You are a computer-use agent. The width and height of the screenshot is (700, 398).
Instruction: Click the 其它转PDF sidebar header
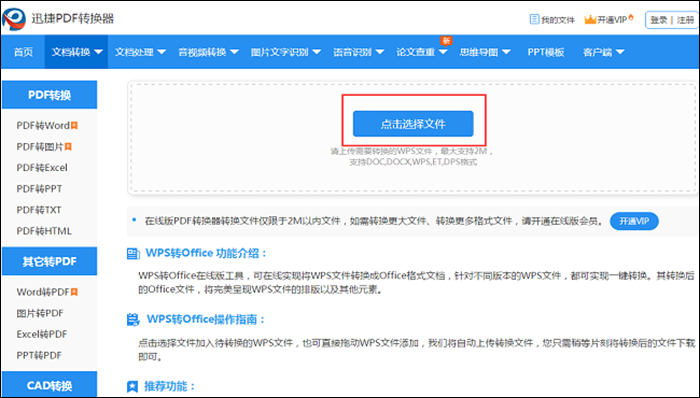point(50,261)
